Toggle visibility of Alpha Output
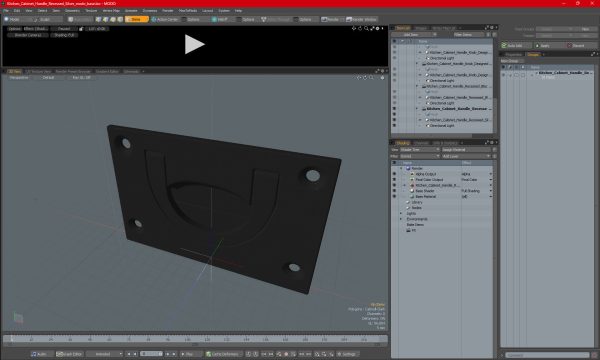 tap(394, 174)
